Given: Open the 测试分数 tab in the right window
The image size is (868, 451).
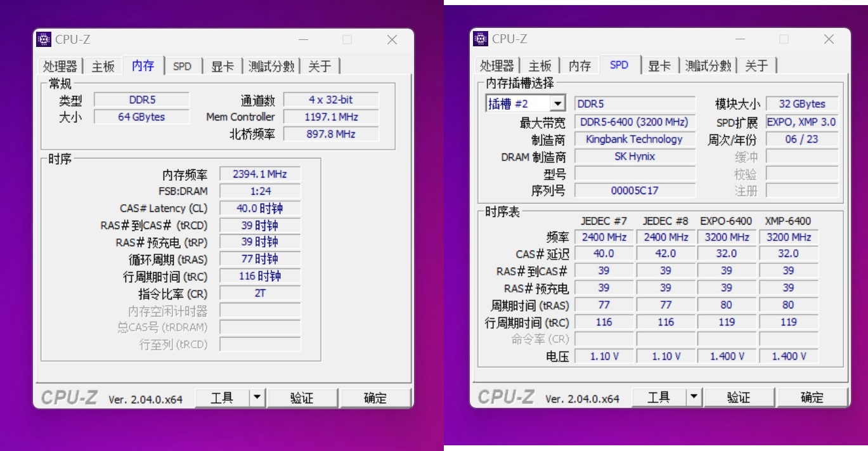Looking at the screenshot, I should click(708, 65).
